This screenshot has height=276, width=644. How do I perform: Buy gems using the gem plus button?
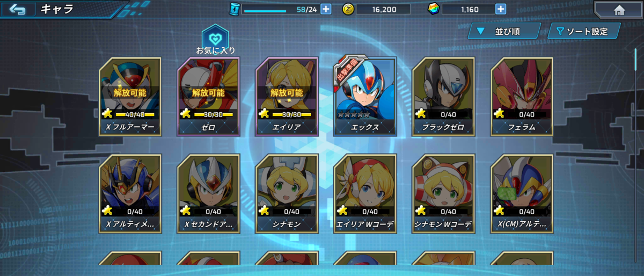(x=500, y=9)
